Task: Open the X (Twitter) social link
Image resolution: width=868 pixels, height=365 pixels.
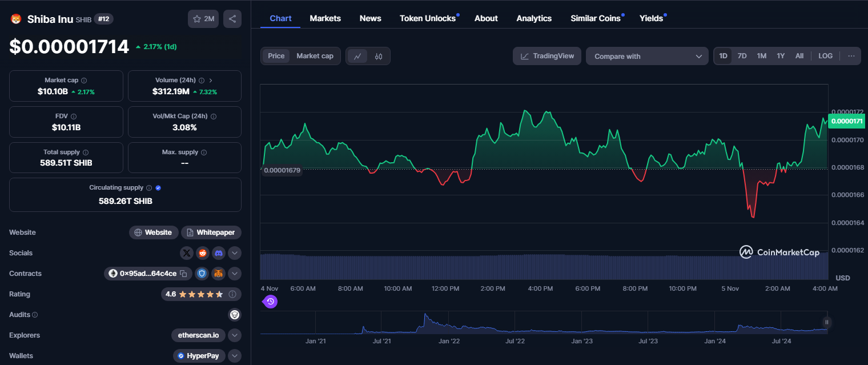Action: pos(187,253)
